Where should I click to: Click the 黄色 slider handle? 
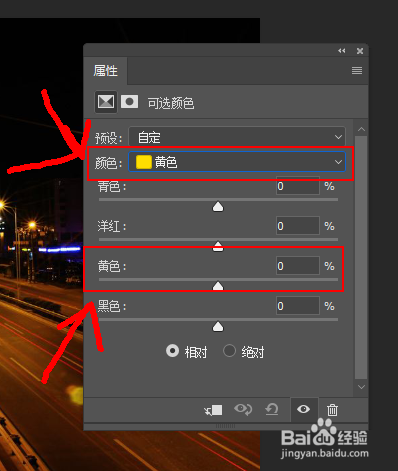click(x=218, y=286)
